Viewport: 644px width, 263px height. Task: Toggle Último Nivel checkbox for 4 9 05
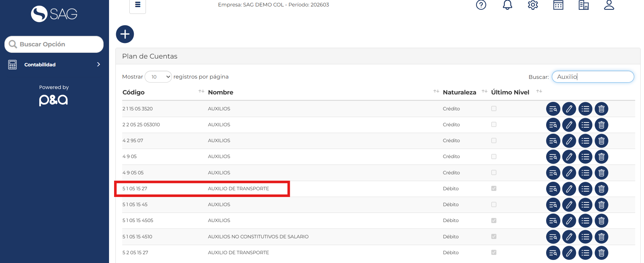[494, 157]
